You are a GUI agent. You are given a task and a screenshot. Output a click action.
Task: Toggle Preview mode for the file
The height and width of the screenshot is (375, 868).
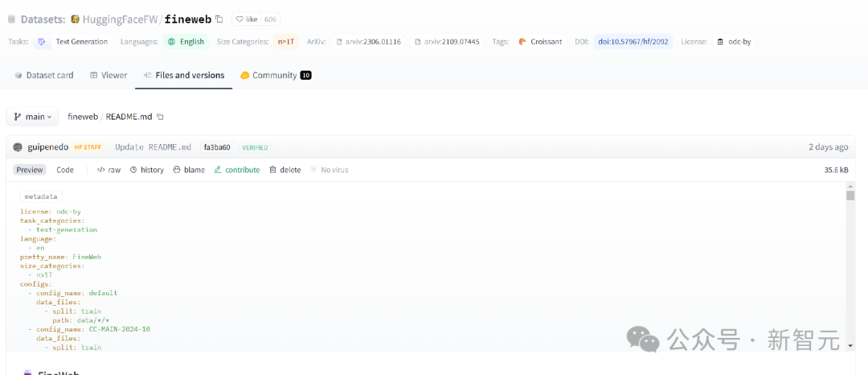[30, 170]
